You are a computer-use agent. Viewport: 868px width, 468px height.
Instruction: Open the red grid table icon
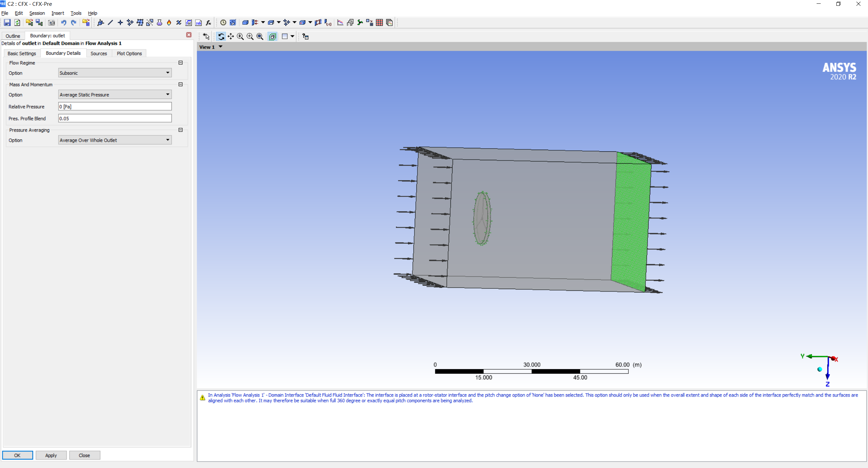point(379,22)
